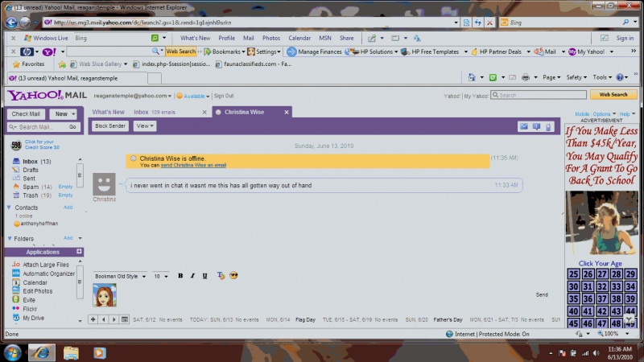
Task: Click the send email envelope icon in chat bar
Action: click(x=524, y=126)
